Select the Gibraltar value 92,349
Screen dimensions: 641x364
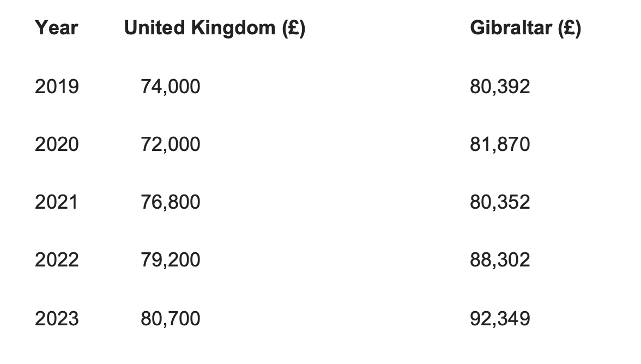[500, 319]
